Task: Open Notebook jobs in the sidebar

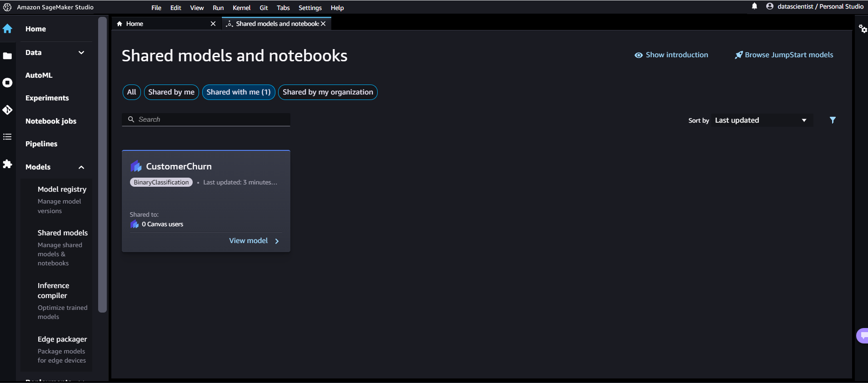Action: [x=51, y=121]
